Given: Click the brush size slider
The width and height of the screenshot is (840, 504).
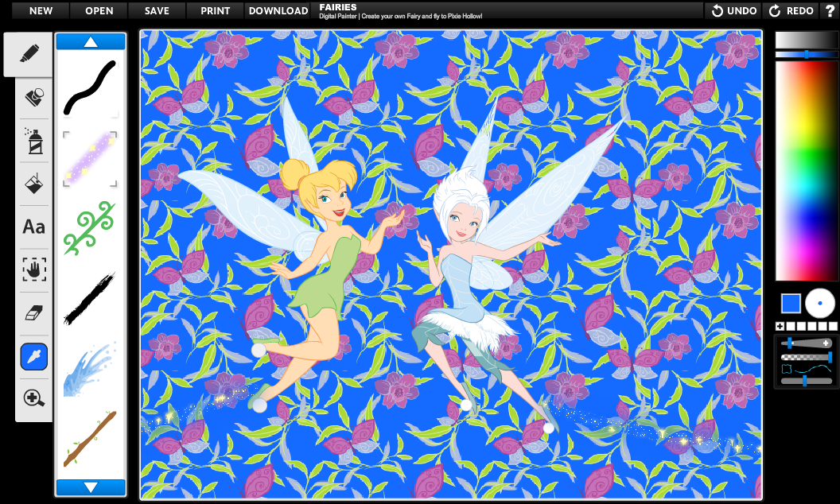Looking at the screenshot, I should point(807,343).
